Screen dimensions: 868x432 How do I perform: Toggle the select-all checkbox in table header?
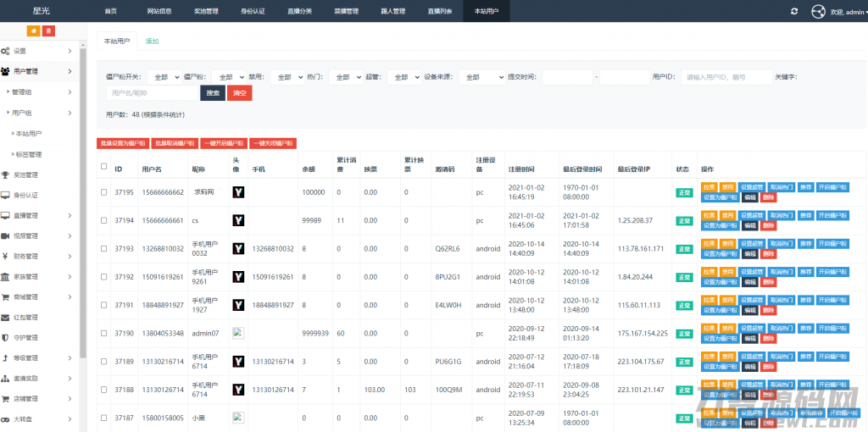coord(104,166)
